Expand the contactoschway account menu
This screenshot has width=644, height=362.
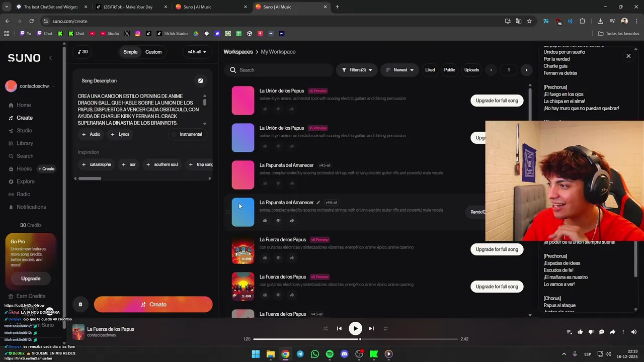tap(30, 86)
